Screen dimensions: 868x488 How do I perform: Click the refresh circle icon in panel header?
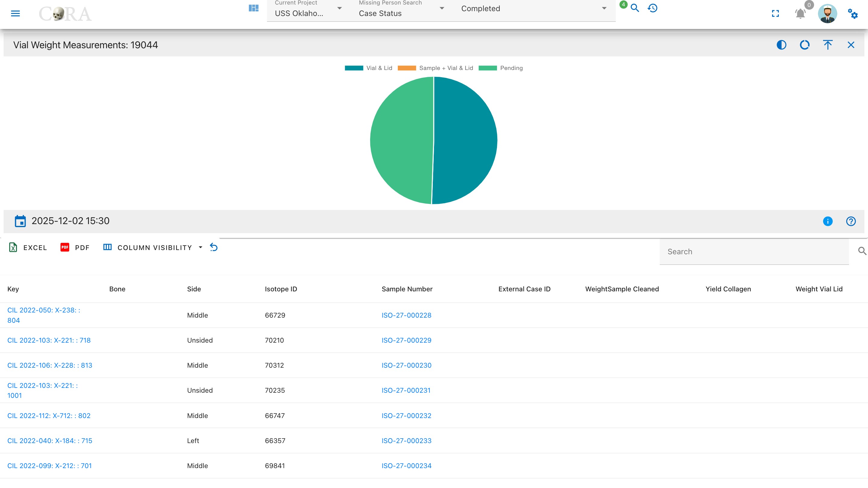click(x=805, y=45)
